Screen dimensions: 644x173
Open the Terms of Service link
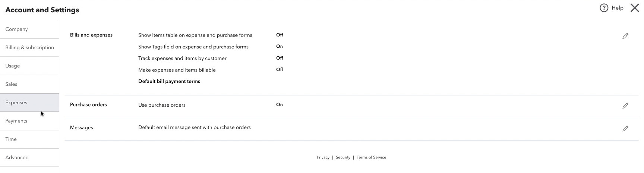[371, 157]
